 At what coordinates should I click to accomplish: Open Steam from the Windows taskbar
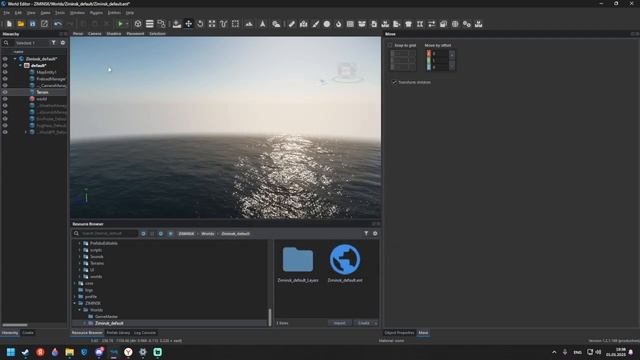(25, 352)
